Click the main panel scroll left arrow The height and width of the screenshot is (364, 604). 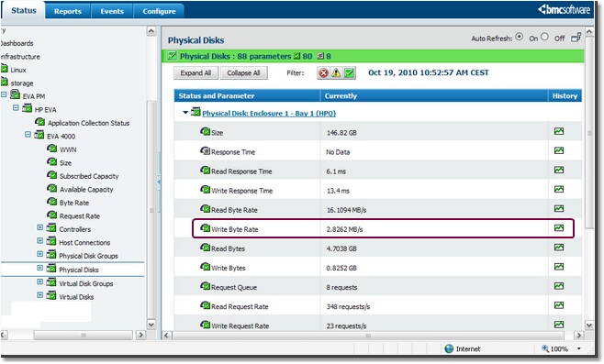point(166,336)
